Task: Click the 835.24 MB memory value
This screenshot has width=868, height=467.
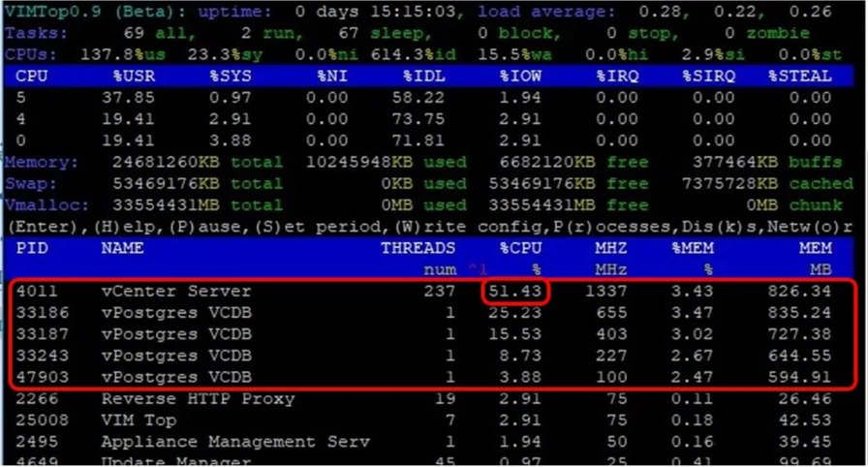Action: (799, 313)
